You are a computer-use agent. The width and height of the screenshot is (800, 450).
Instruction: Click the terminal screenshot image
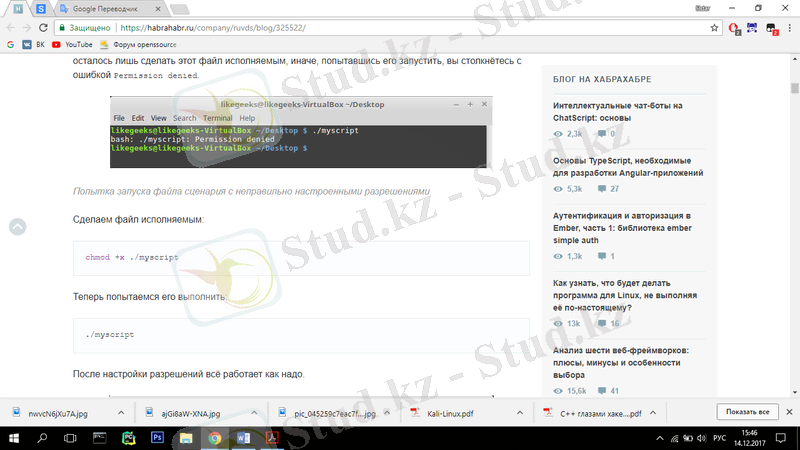coord(301,132)
